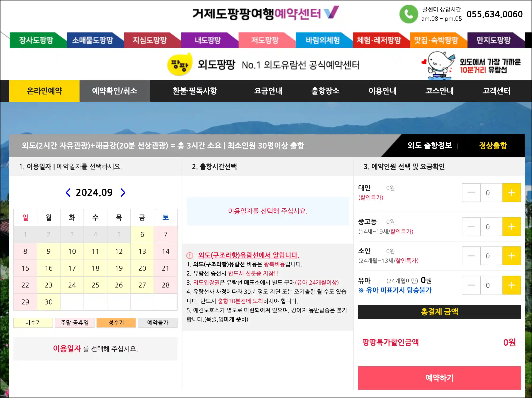This screenshot has width=532, height=398.
Task: Click the 예약하기 reservation button
Action: point(439,378)
